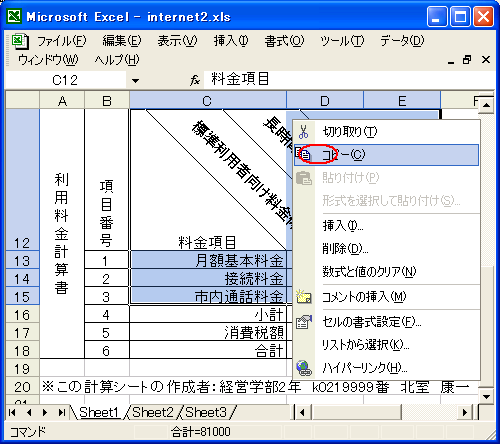This screenshot has height=444, width=500.
Task: Select column A header
Action: point(62,101)
